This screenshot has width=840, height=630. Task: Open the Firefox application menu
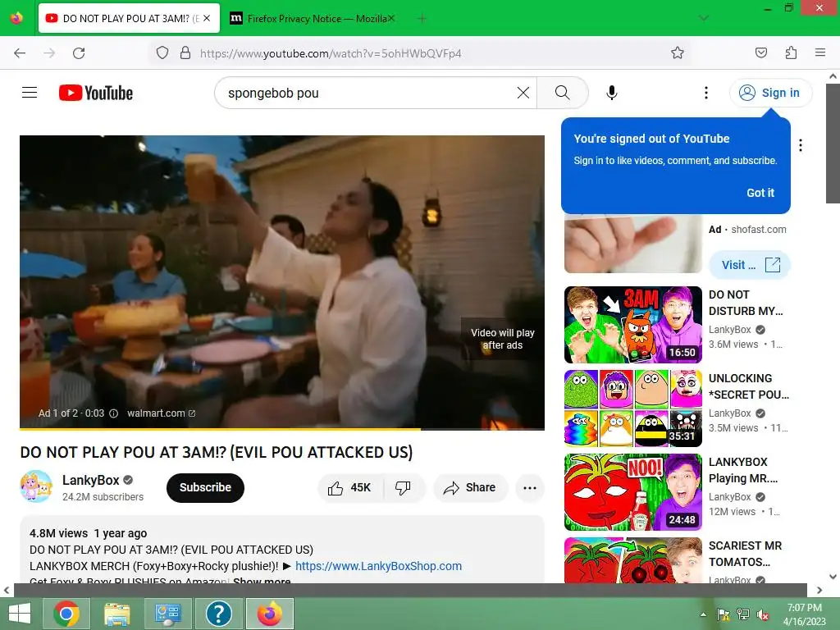click(820, 52)
